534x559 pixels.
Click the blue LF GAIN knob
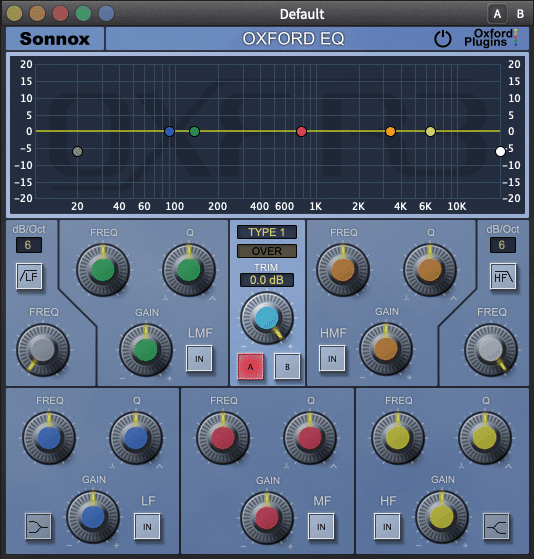pos(93,517)
